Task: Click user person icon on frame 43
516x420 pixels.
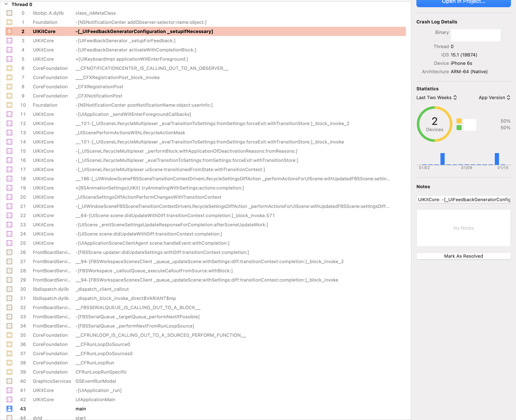Action: 9,409
